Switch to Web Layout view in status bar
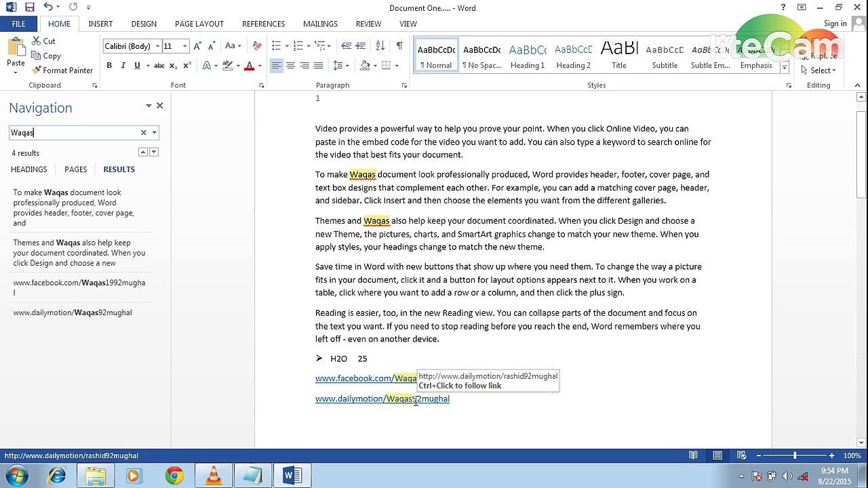Image resolution: width=868 pixels, height=488 pixels. 742,455
